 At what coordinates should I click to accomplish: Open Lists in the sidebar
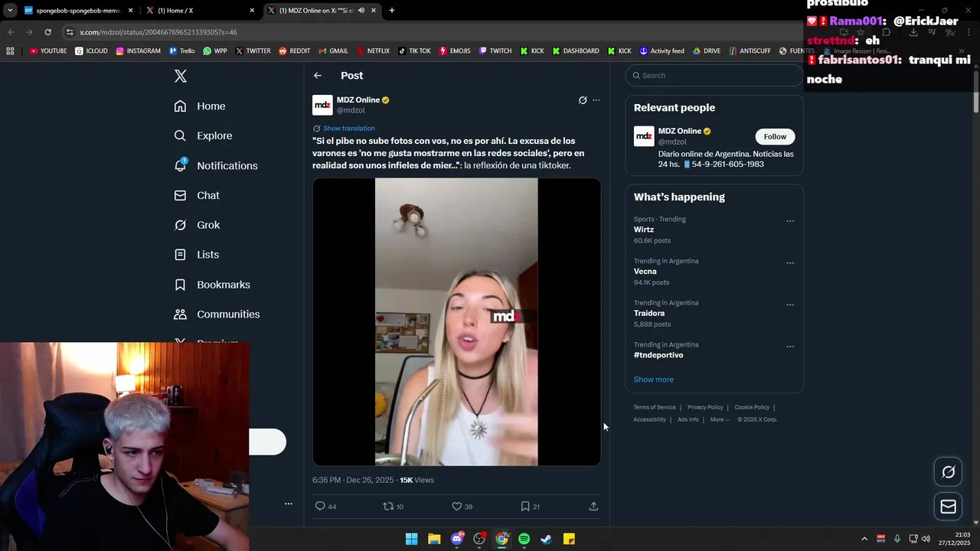(x=197, y=255)
